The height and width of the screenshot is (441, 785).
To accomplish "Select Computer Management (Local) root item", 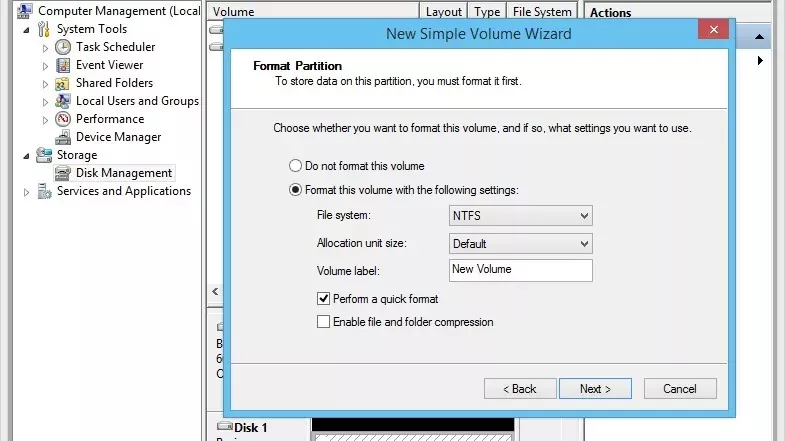I will (x=119, y=11).
